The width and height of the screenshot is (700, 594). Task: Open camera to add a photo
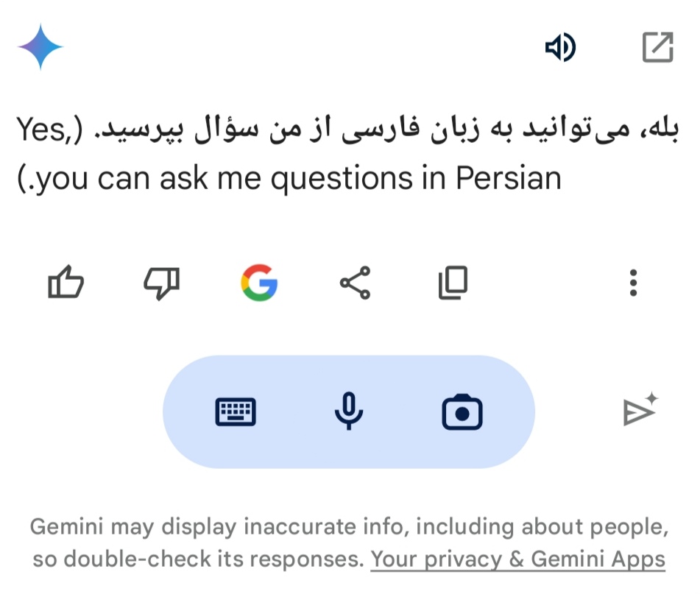coord(462,412)
